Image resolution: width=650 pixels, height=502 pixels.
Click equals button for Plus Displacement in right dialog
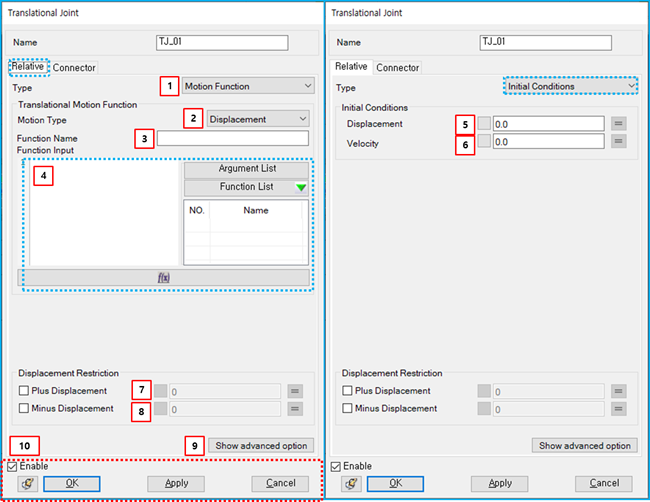click(618, 391)
